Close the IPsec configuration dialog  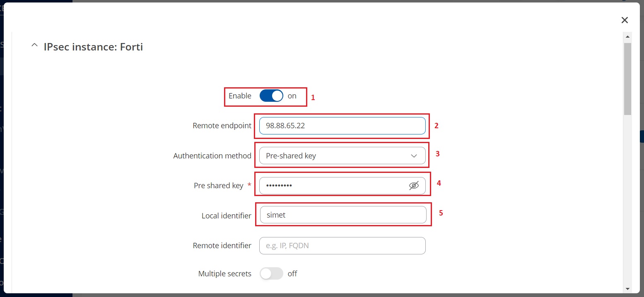tap(625, 20)
